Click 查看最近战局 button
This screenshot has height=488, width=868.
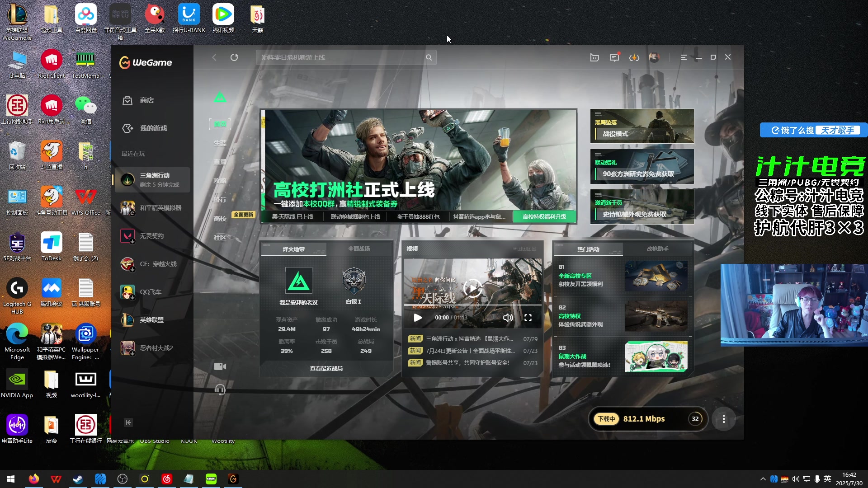point(326,369)
